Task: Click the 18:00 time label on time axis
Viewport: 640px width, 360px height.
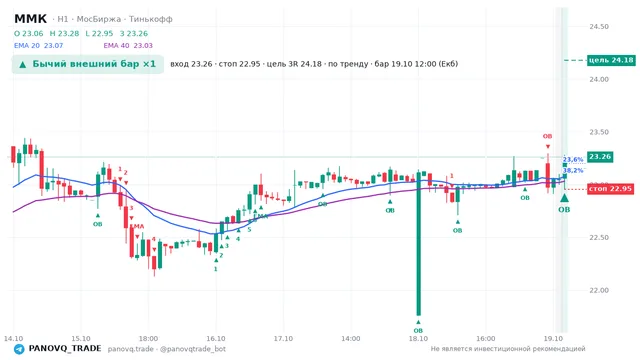Action: [x=148, y=338]
